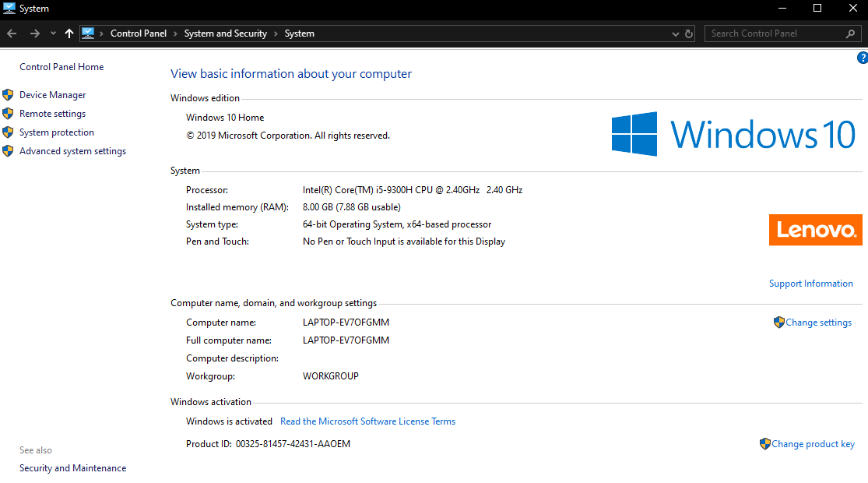Open Device Manager link
The width and height of the screenshot is (868, 483).
pyautogui.click(x=53, y=95)
